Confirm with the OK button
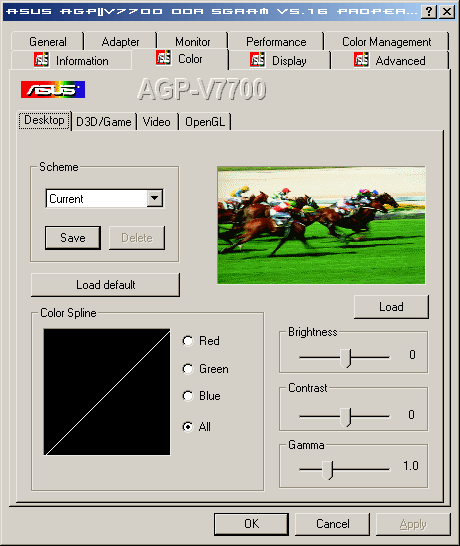Screen dimensions: 460x546 [x=251, y=524]
